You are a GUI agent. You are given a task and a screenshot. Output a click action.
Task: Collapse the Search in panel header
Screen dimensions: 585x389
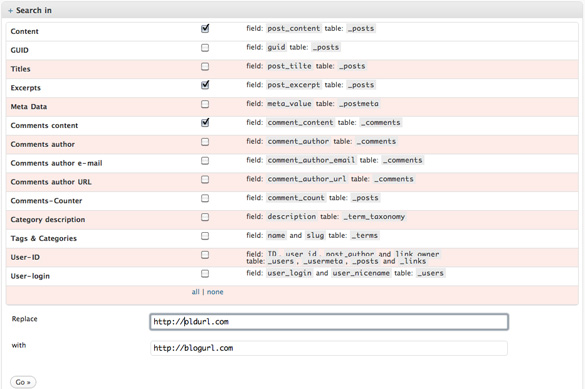pyautogui.click(x=292, y=10)
